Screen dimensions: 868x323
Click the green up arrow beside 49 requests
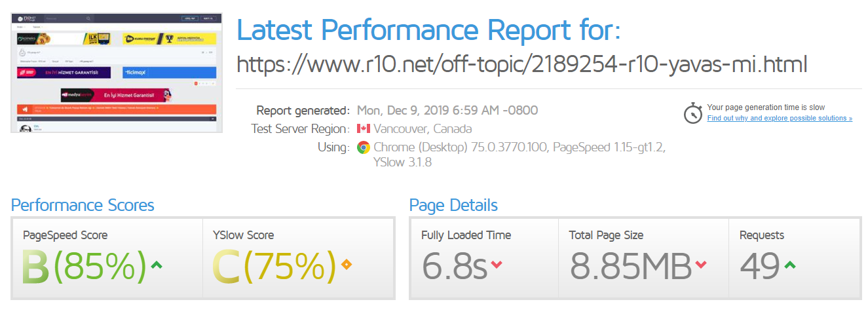point(790,265)
